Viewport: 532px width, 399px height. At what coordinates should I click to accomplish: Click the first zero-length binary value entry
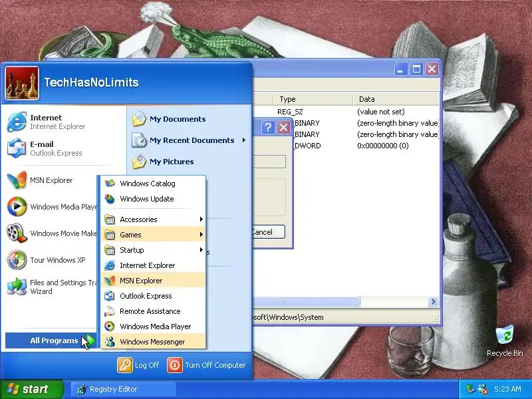(398, 123)
